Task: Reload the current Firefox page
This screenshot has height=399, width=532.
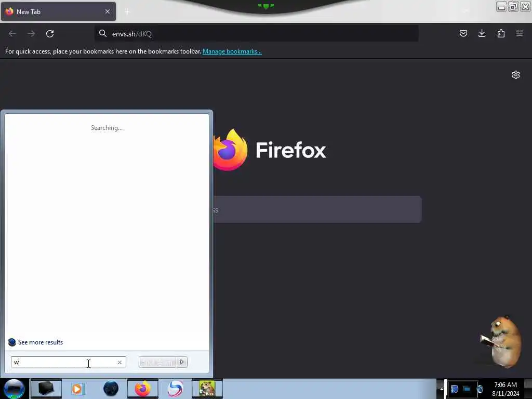Action: [x=50, y=34]
